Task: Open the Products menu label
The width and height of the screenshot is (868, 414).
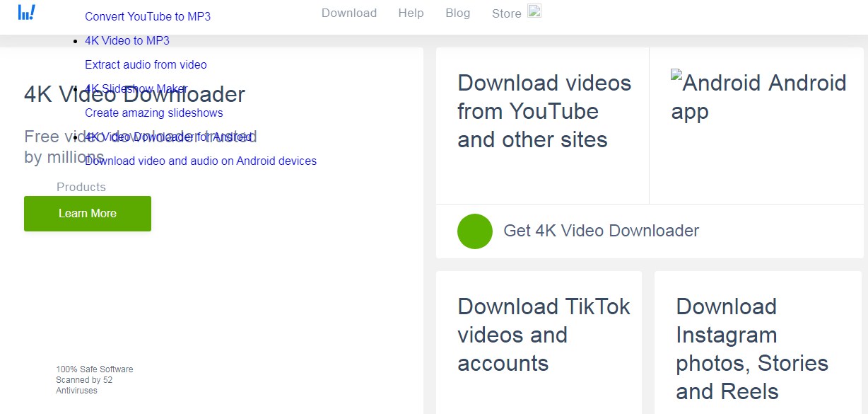Action: (x=81, y=187)
